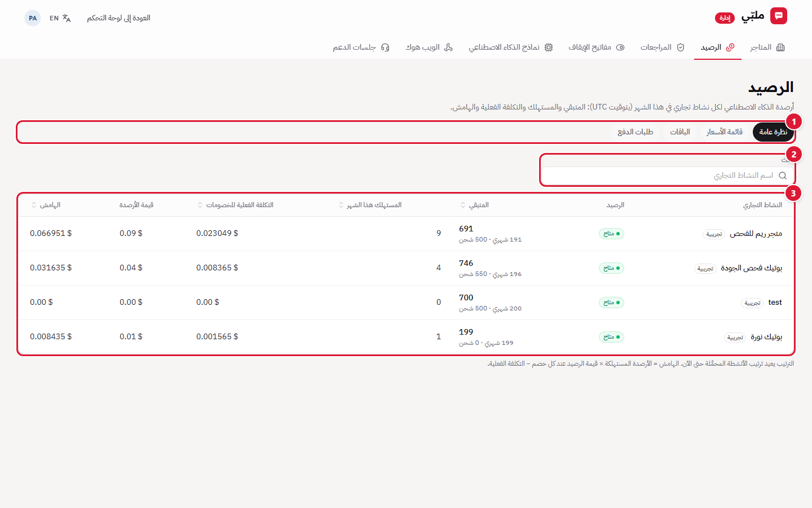Click قيمة الأرصدة column header
Screen dimensions: 812x508
coord(136,205)
